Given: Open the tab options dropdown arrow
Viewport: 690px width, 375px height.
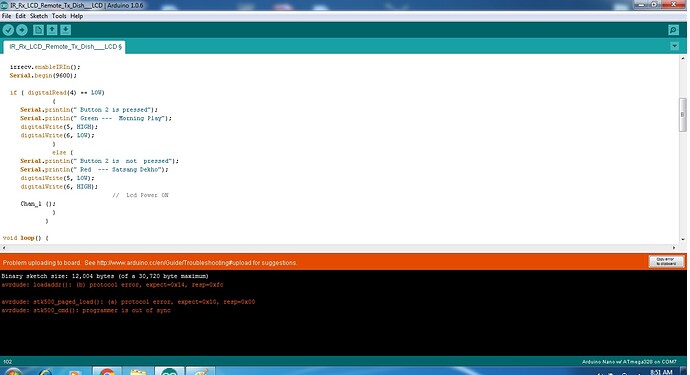Looking at the screenshot, I should pos(674,46).
